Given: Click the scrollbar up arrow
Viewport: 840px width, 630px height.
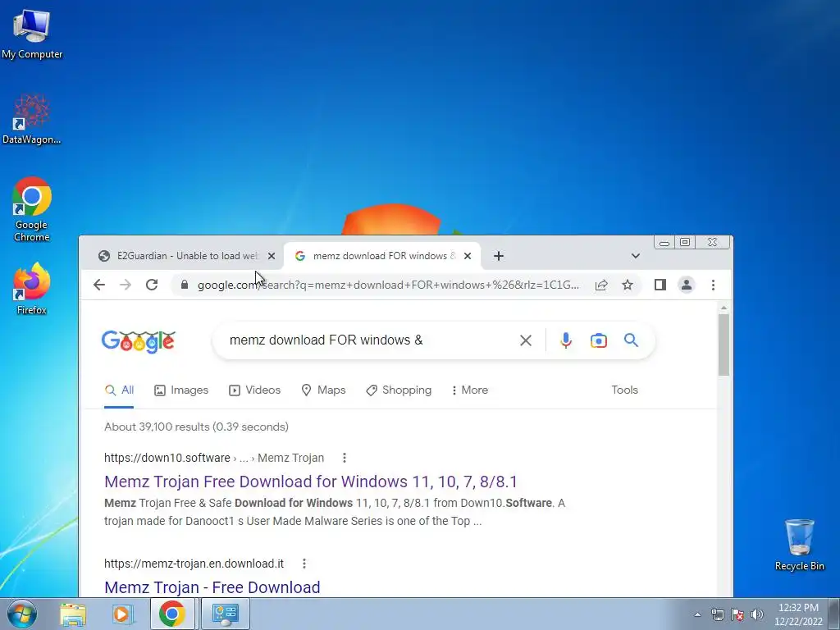Looking at the screenshot, I should coord(724,308).
